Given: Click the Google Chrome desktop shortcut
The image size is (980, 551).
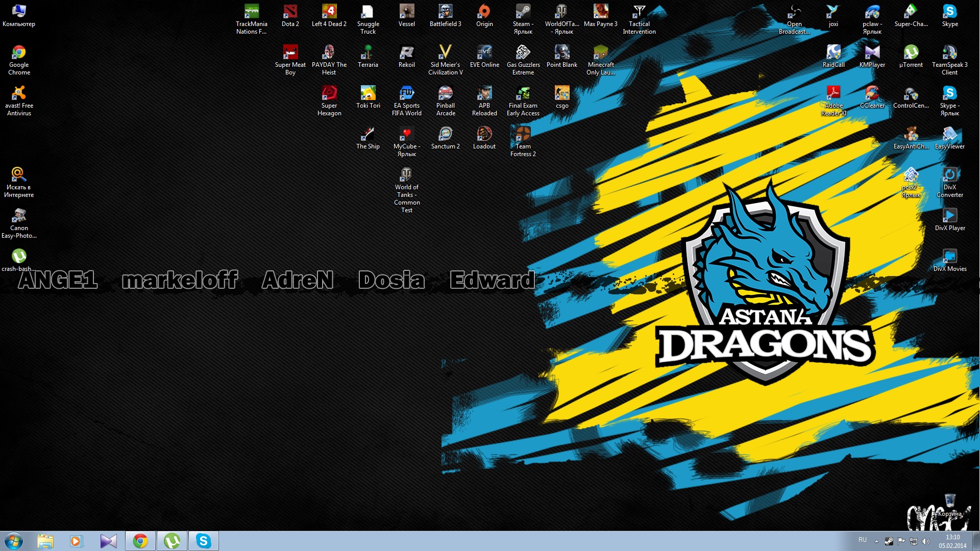Looking at the screenshot, I should pyautogui.click(x=19, y=53).
